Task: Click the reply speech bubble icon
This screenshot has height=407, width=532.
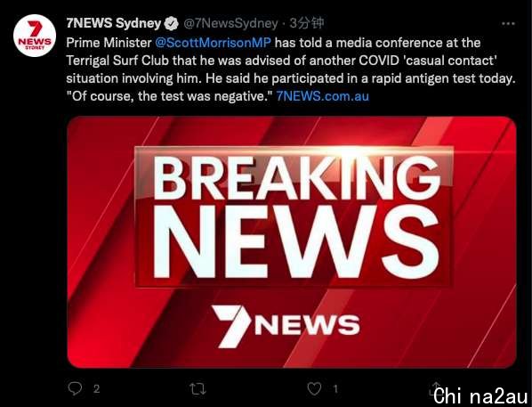Action: point(75,388)
